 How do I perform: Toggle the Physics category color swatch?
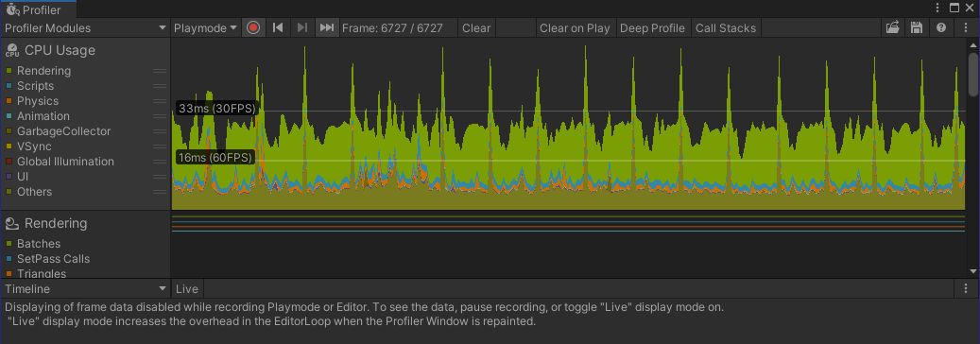(9, 101)
